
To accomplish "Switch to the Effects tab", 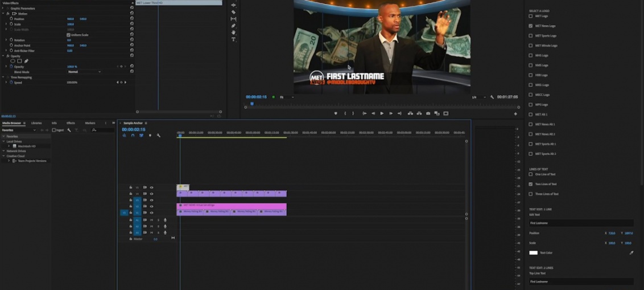I will click(71, 123).
